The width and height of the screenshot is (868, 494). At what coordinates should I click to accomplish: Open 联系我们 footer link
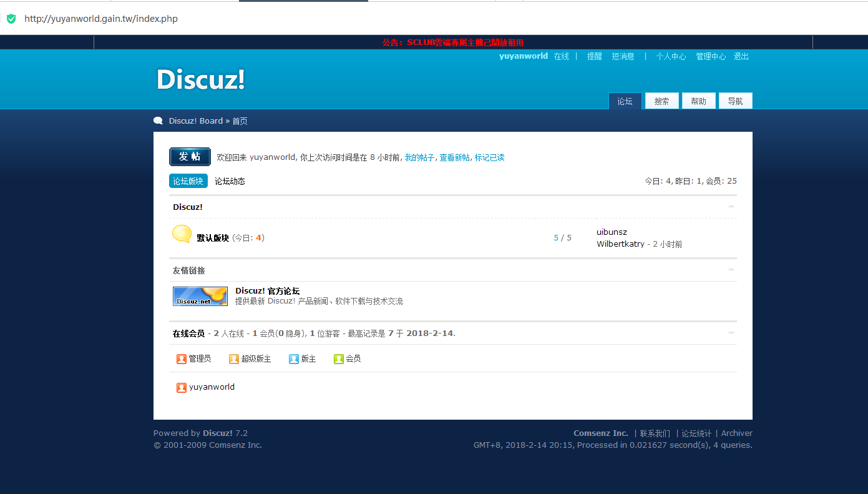(655, 433)
